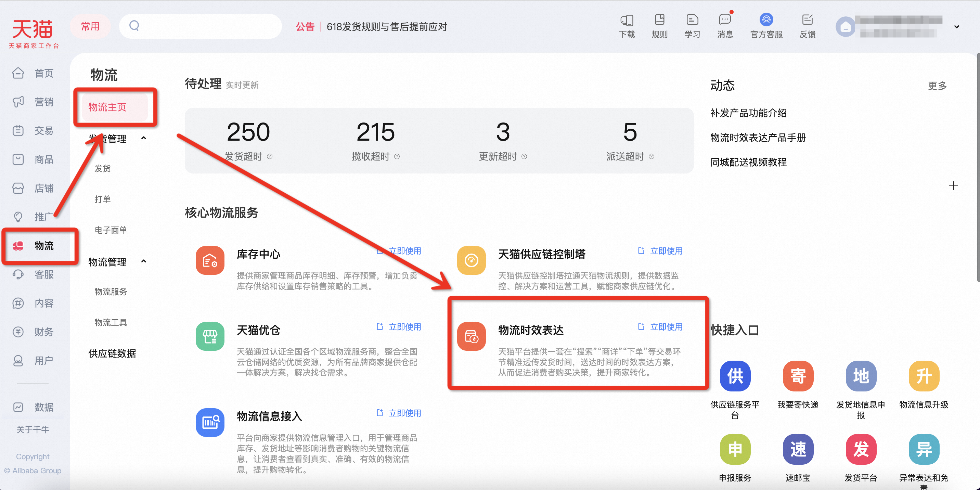The height and width of the screenshot is (490, 980).
Task: Click the 天猫优仓 green icon
Action: coord(210,336)
